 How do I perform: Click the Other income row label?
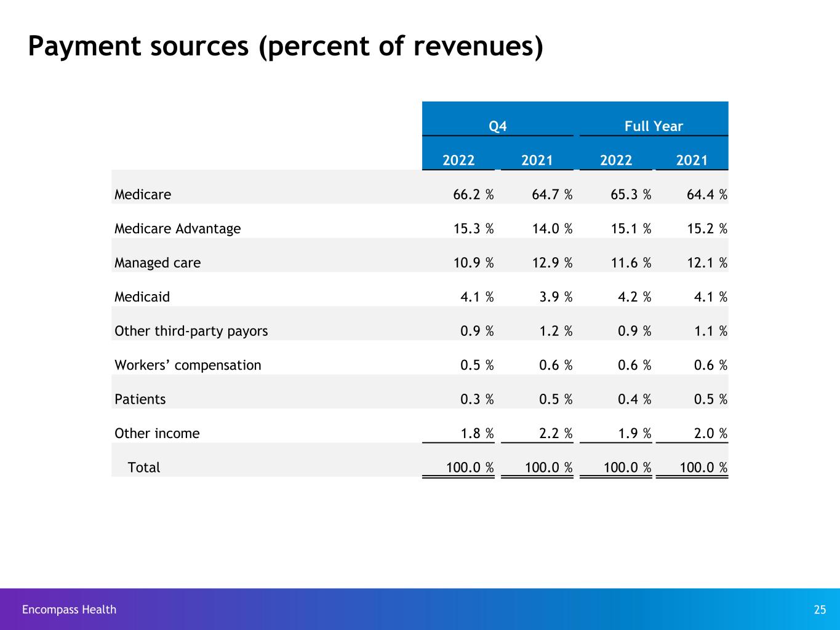point(157,434)
